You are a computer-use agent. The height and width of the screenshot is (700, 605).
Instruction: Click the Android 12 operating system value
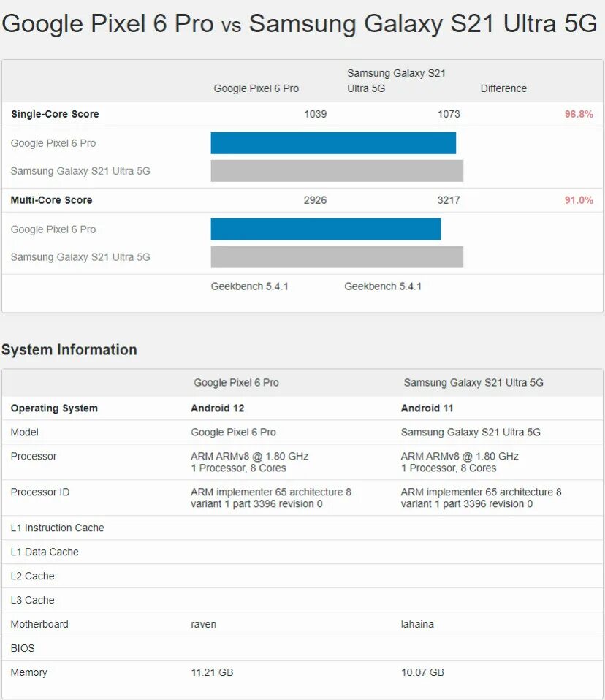(x=217, y=408)
